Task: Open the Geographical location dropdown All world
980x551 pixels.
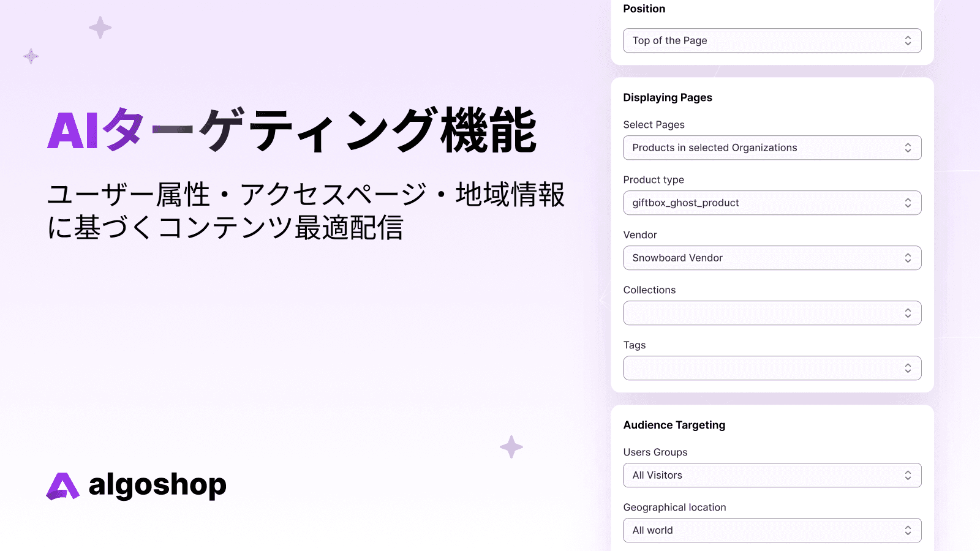Action: click(772, 530)
